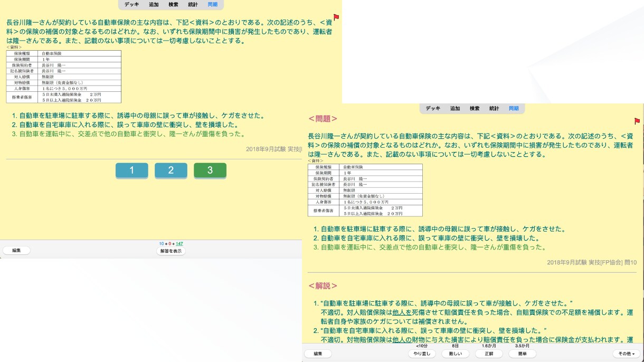
Task: Open デッキ tab in question window
Action: pyautogui.click(x=132, y=5)
